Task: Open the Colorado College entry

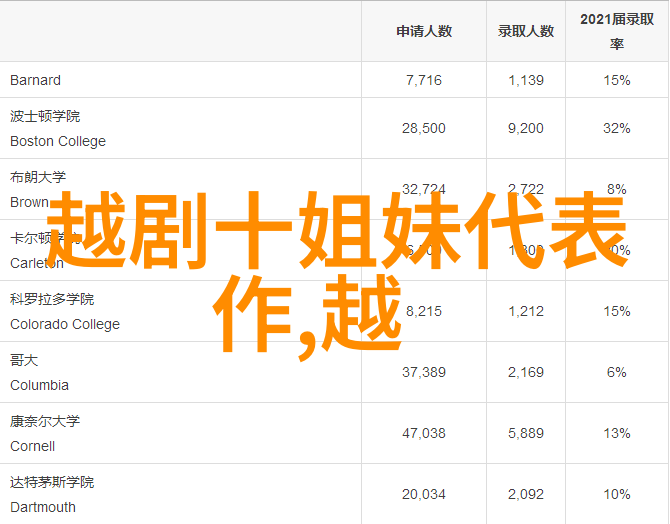Action: click(64, 324)
